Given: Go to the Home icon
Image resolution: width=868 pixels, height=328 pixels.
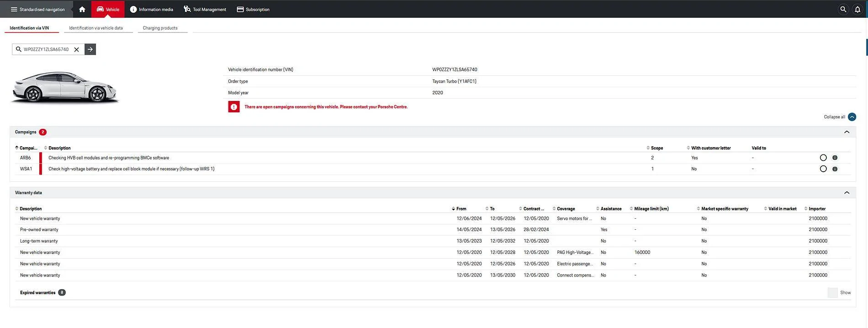Looking at the screenshot, I should tap(82, 9).
